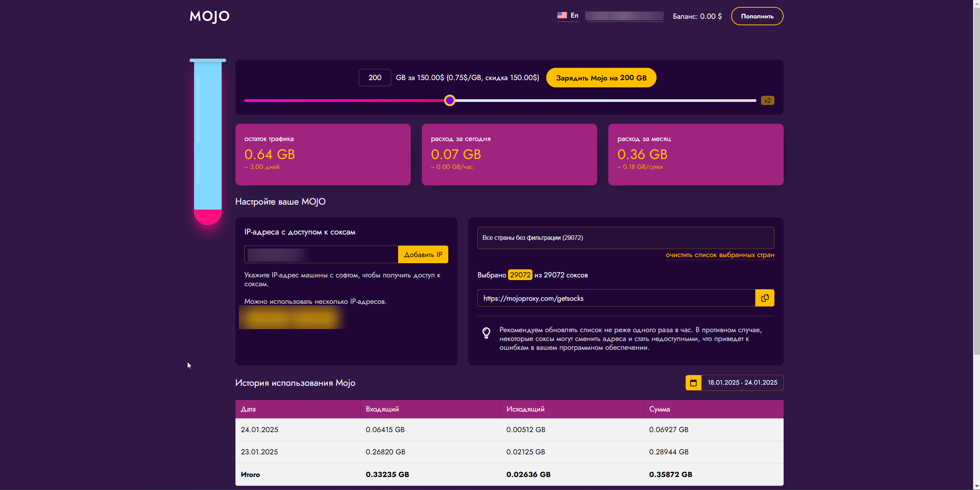Screen dimensions: 980x490
Task: Click the US flag language icon
Action: 562,15
